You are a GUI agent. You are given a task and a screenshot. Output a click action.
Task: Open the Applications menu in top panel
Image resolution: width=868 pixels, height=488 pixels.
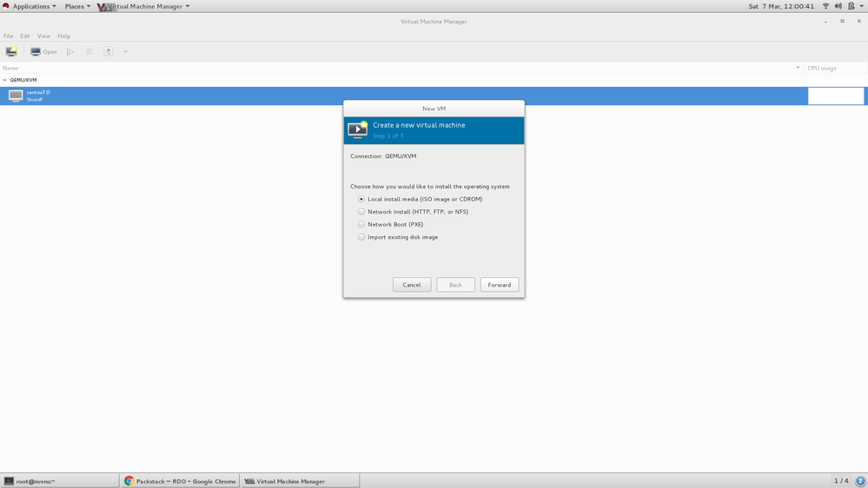[30, 6]
